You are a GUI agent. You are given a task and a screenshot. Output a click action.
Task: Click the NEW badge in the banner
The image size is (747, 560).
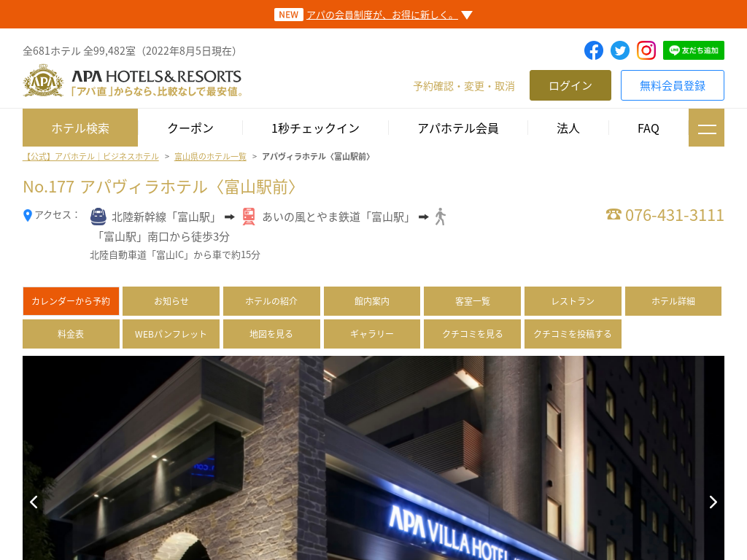(x=289, y=15)
